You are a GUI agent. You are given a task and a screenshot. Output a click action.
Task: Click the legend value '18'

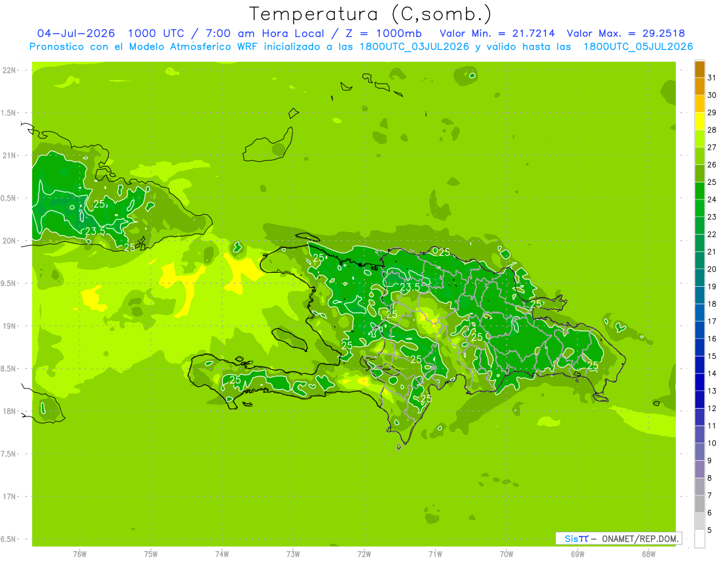[712, 304]
